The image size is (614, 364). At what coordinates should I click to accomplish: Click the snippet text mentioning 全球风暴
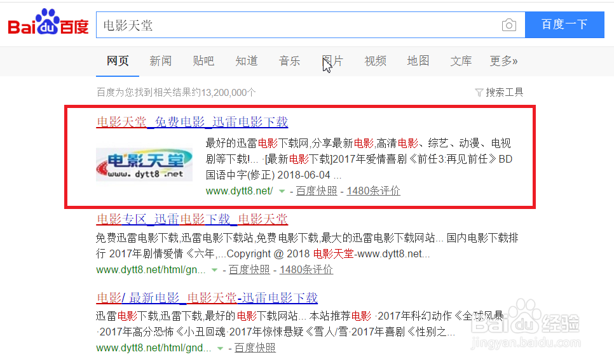(300, 324)
